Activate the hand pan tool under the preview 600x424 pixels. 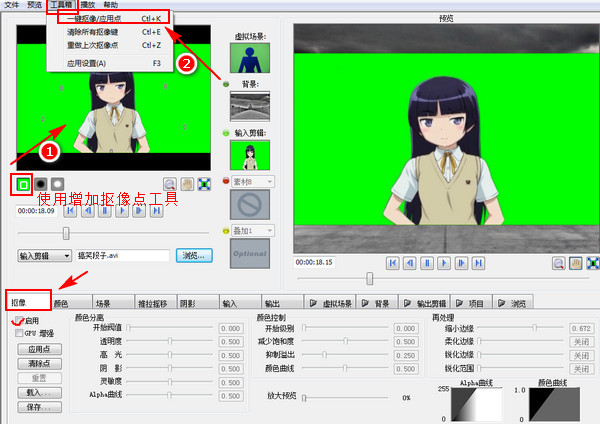[576, 263]
